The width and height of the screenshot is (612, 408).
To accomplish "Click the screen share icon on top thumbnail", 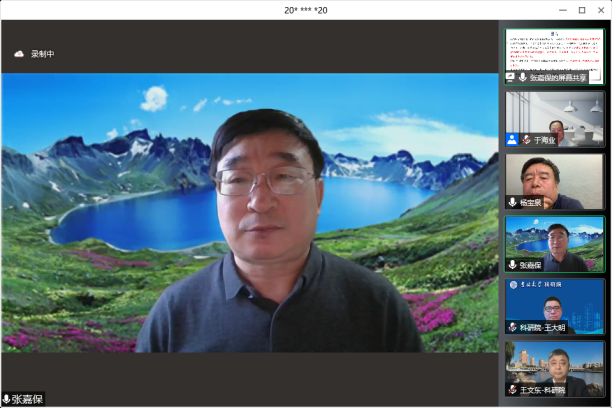I will click(510, 76).
